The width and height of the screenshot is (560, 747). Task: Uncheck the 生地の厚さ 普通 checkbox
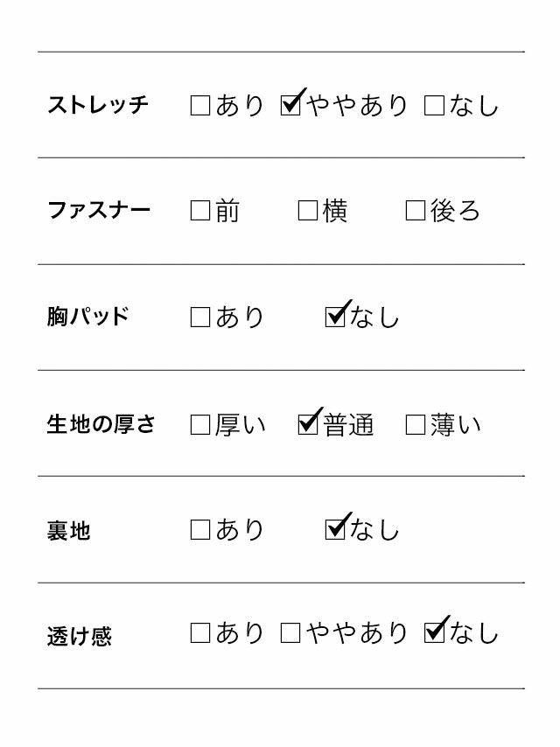pyautogui.click(x=308, y=424)
